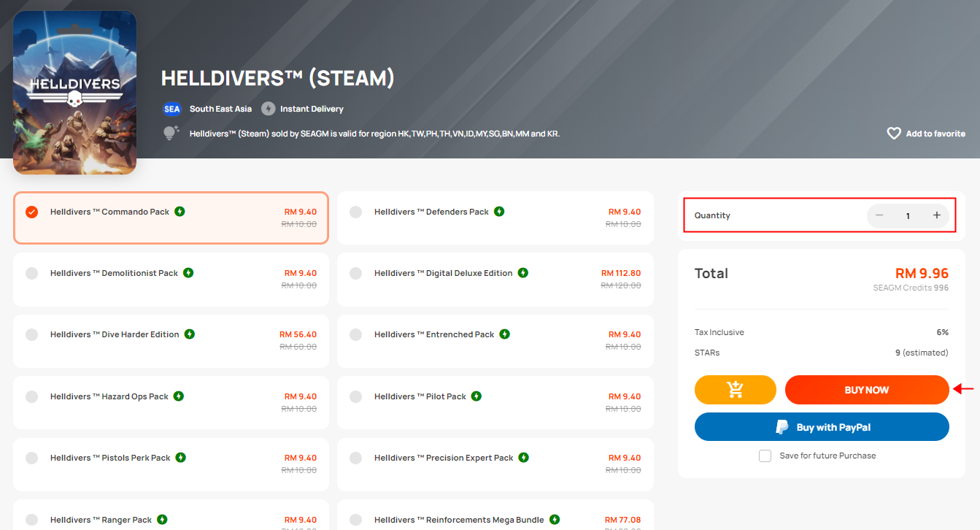Viewport: 980px width, 530px height.
Task: Select the Ranger Pack radio button
Action: click(31, 520)
